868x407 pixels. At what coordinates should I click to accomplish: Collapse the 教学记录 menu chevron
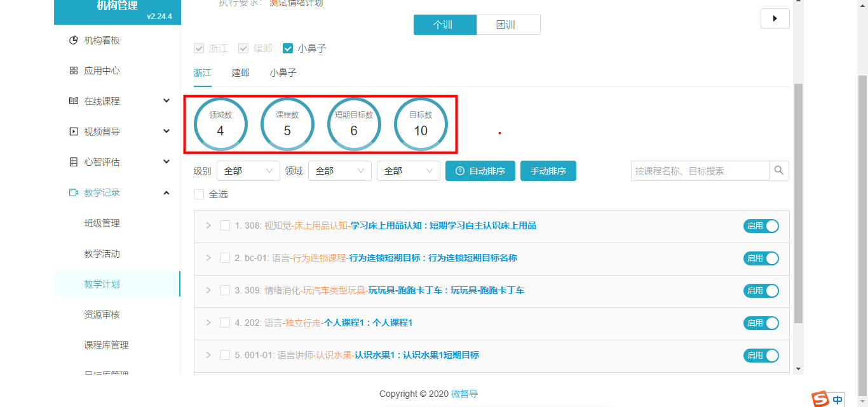tap(166, 192)
